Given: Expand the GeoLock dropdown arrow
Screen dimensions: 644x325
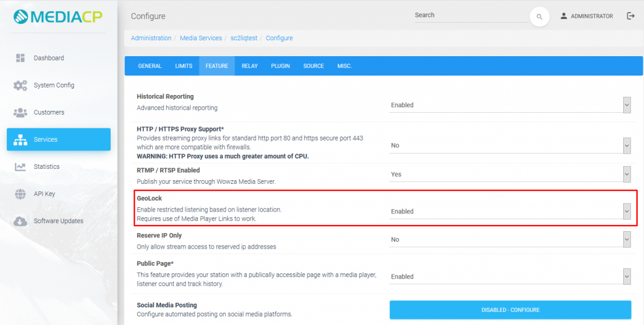Looking at the screenshot, I should click(627, 211).
